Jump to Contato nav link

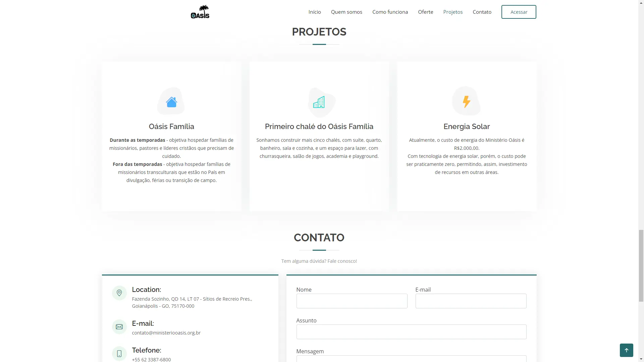point(482,12)
